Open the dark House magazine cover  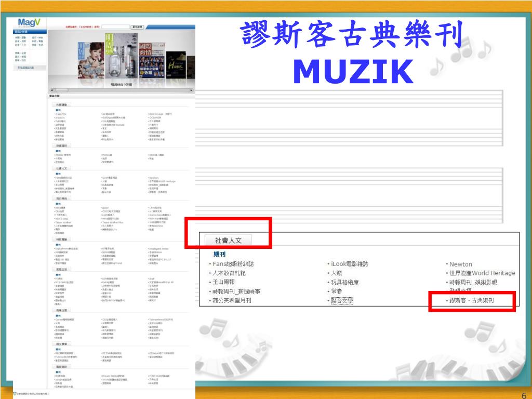tap(176, 65)
